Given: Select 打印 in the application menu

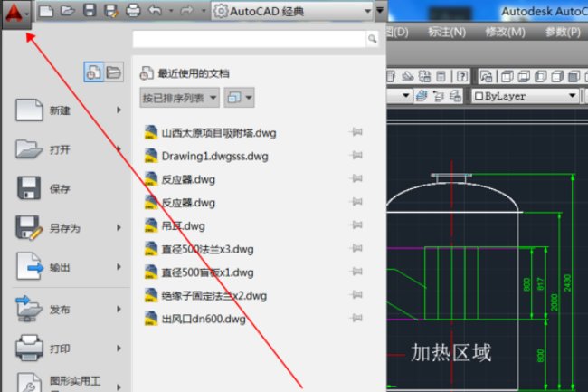Looking at the screenshot, I should (70, 349).
